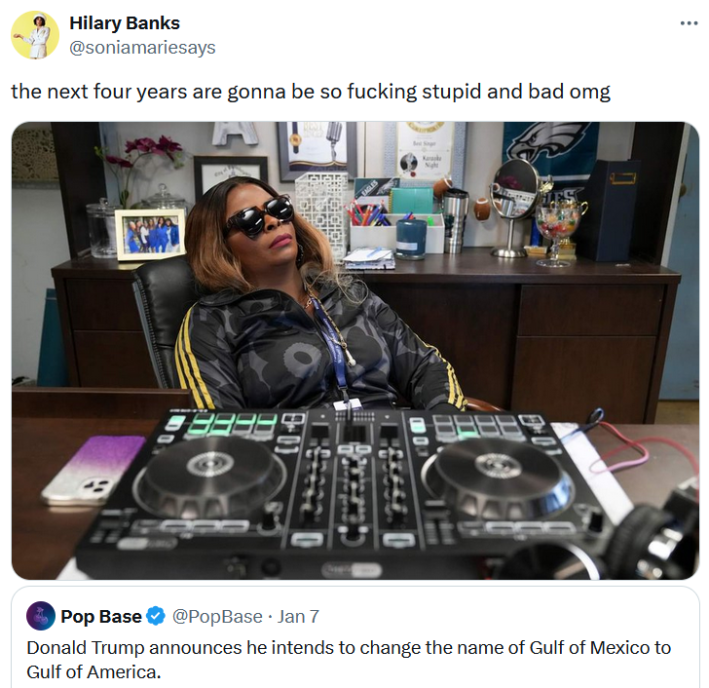The height and width of the screenshot is (688, 709).
Task: Click the blue verified badge beside Pop Base
Action: pyautogui.click(x=156, y=616)
